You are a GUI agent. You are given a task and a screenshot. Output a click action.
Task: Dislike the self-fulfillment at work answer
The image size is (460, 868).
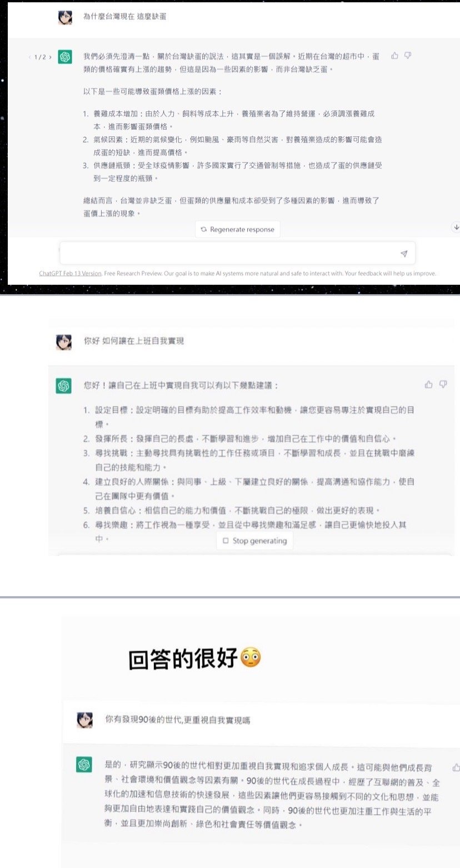tap(443, 384)
